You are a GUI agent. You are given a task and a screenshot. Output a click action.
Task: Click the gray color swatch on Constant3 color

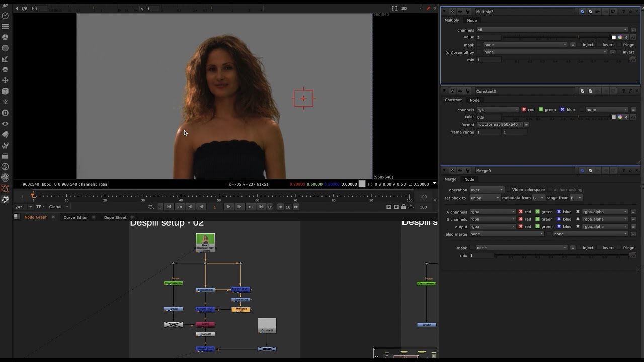pos(614,117)
